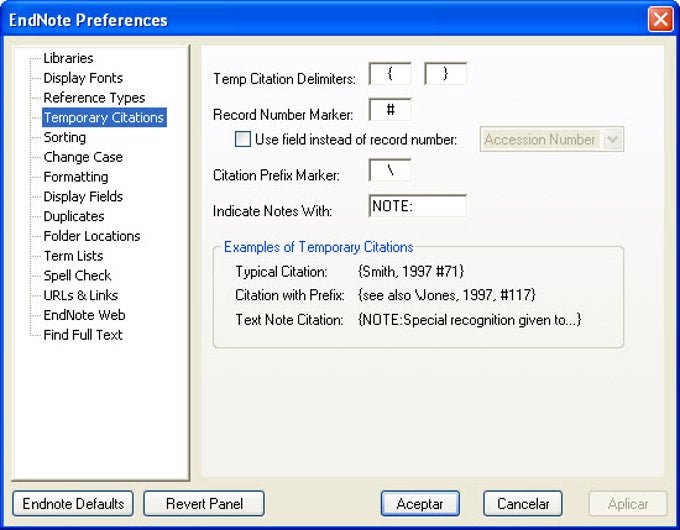The height and width of the screenshot is (530, 680).
Task: Open Duplicates preferences
Action: [x=74, y=216]
